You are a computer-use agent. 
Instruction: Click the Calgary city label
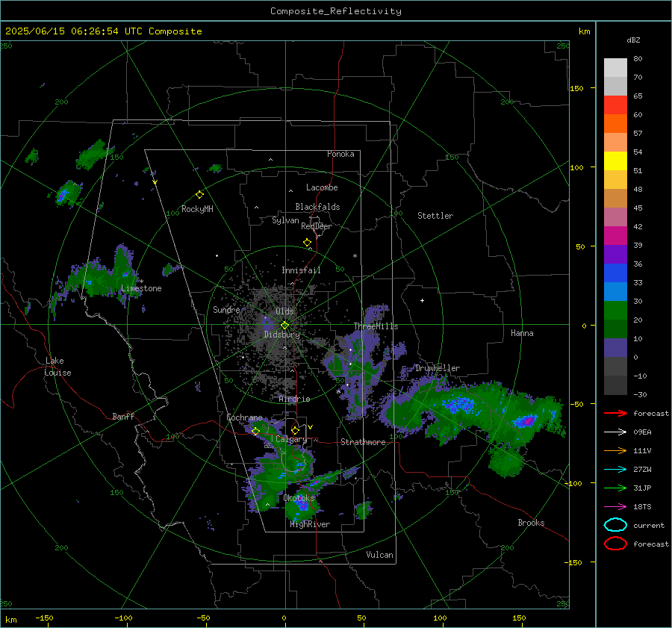click(291, 439)
